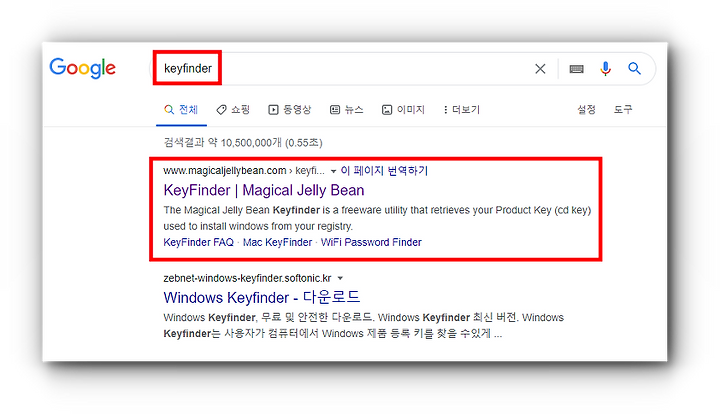
Task: Switch to the 뉴스 tab
Action: [x=347, y=110]
